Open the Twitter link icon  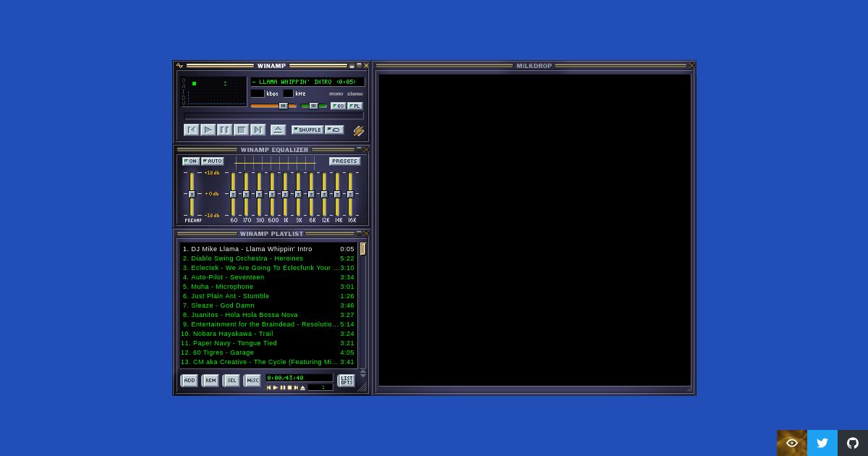(822, 443)
